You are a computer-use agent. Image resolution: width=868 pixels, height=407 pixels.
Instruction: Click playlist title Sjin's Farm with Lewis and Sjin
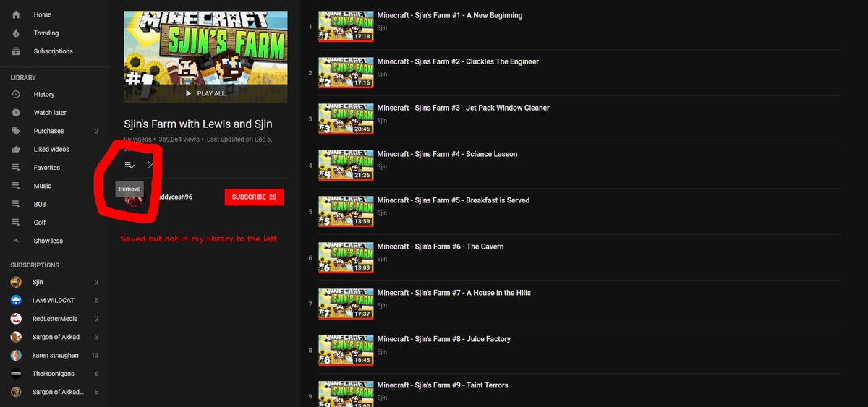[x=198, y=124]
